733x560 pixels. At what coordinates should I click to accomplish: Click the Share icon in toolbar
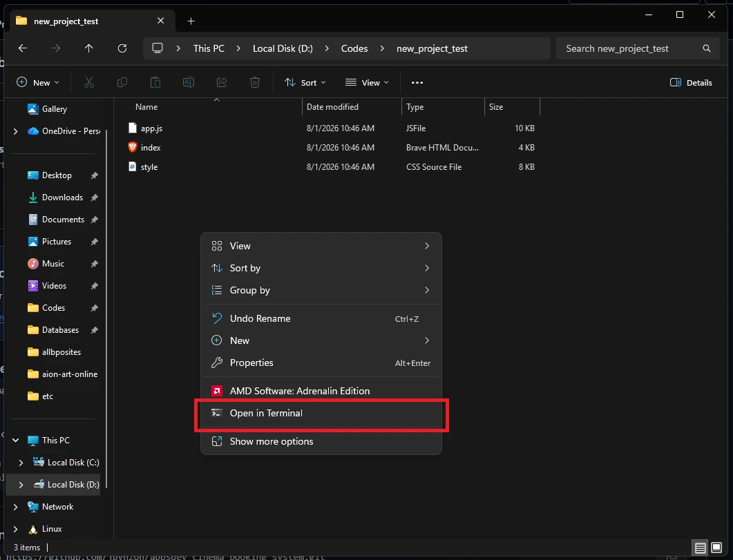222,83
